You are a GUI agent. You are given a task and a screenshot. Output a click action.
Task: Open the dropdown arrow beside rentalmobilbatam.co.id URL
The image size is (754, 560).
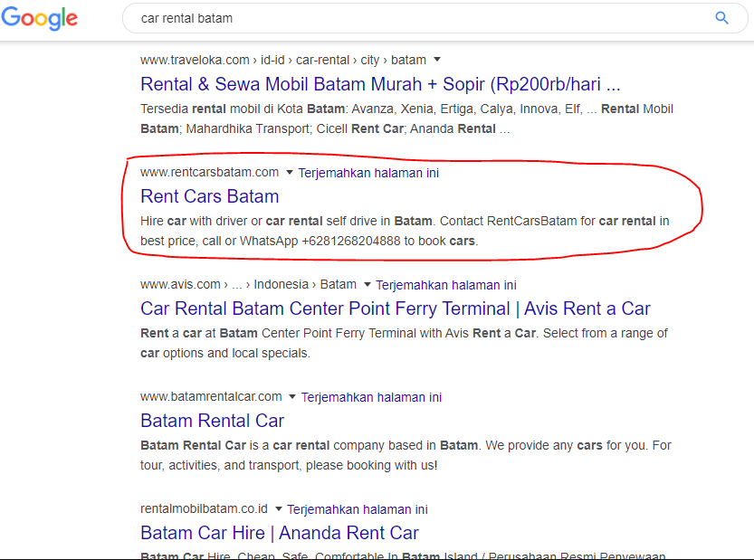pyautogui.click(x=279, y=508)
